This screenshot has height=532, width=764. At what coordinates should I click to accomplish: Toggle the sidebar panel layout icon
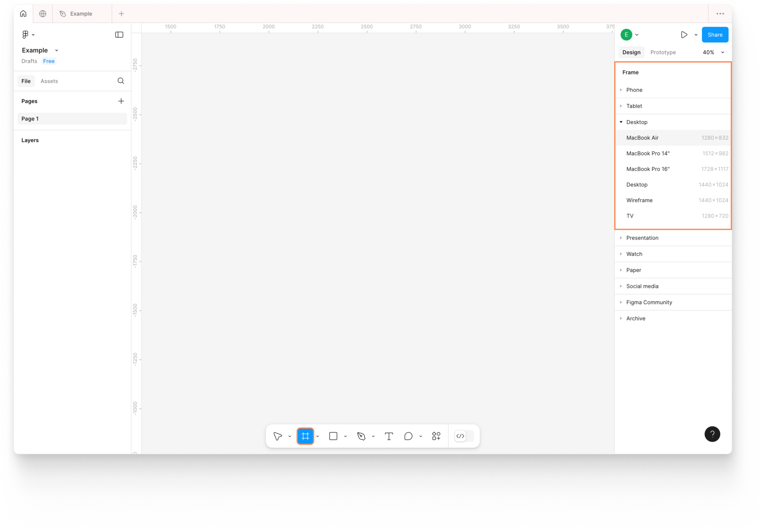point(119,35)
